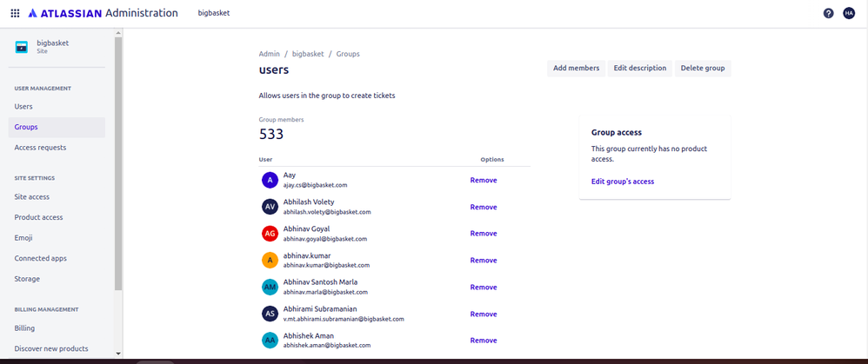The image size is (868, 364).
Task: Click the 'users' group title
Action: tap(273, 70)
